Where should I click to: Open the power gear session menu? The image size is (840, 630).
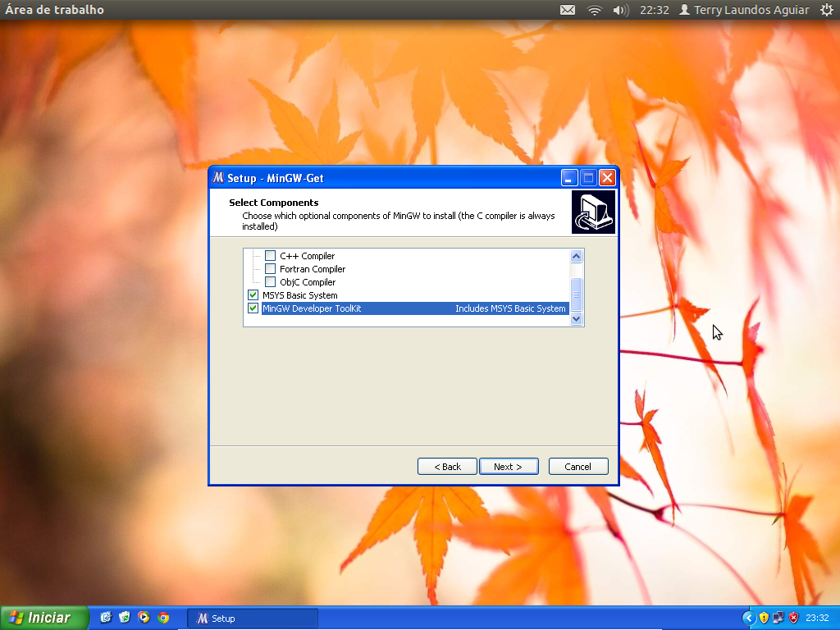(827, 10)
